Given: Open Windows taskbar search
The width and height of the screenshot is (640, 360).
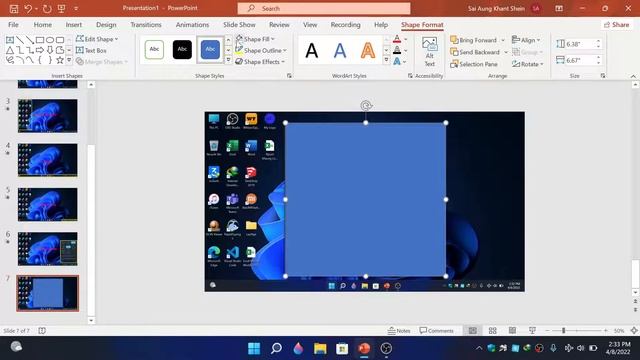Looking at the screenshot, I should coord(276,348).
